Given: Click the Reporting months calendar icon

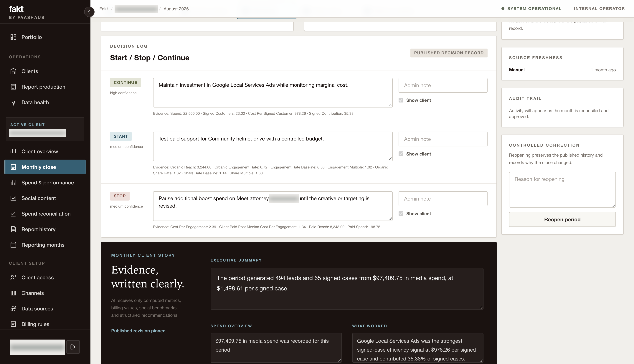Looking at the screenshot, I should click(x=13, y=245).
